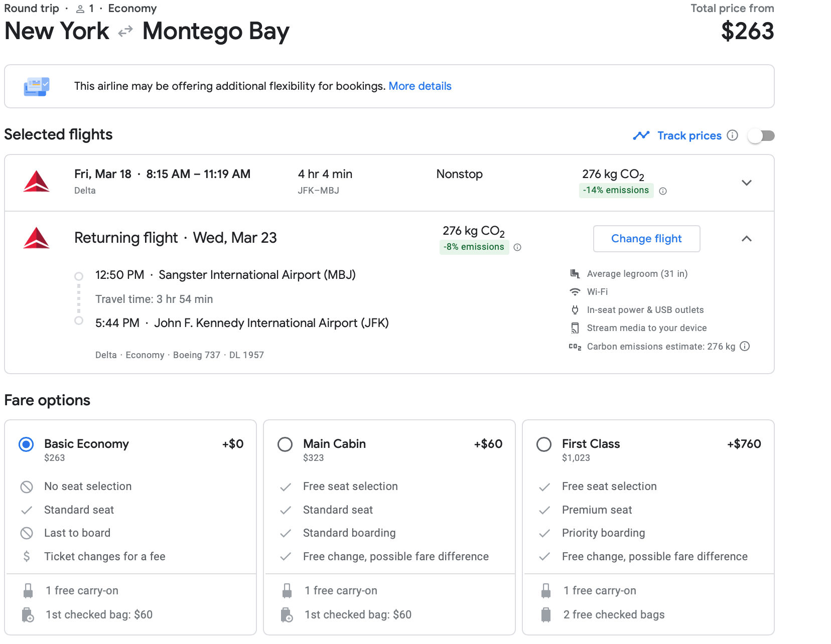
Task: Click Basic Economy ticket changes dollar icon
Action: click(x=27, y=556)
